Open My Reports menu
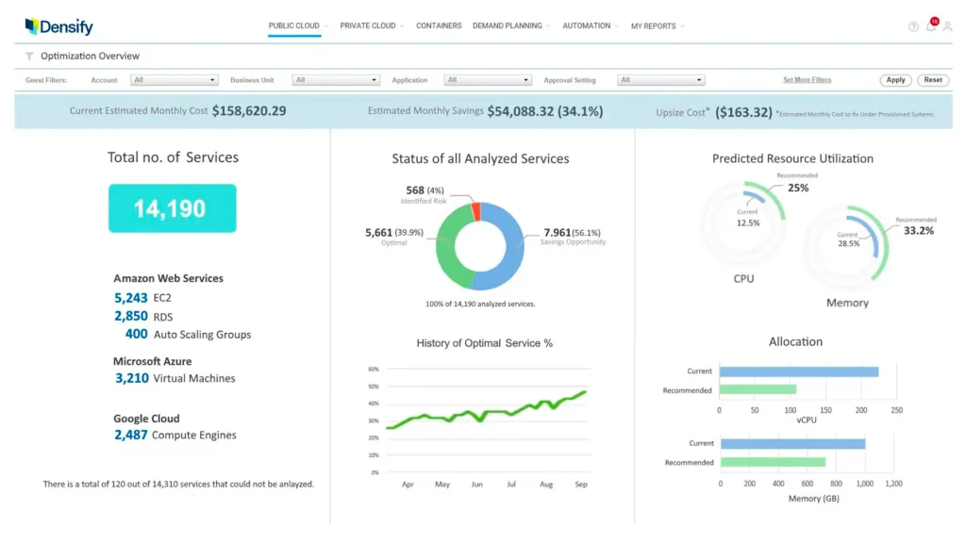The height and width of the screenshot is (560, 966). [x=652, y=25]
